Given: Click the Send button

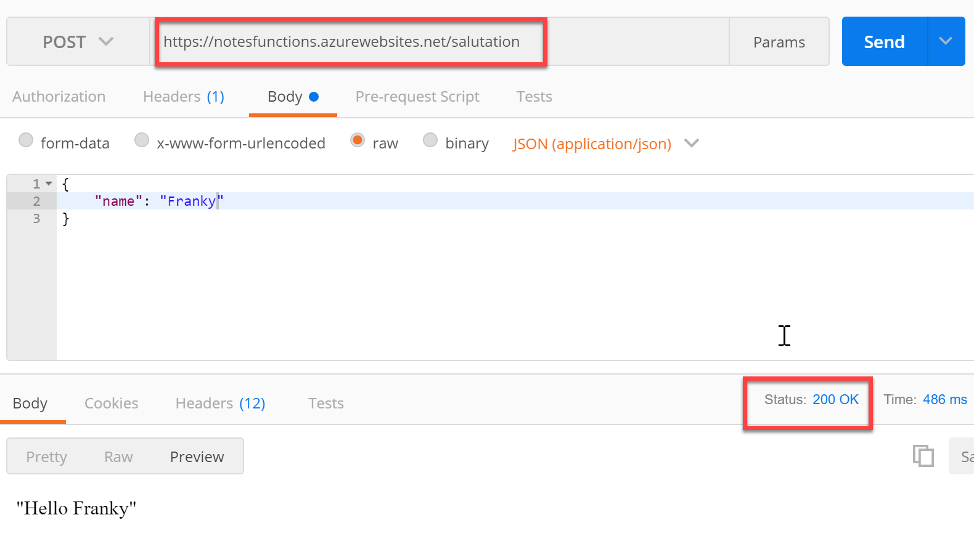Looking at the screenshot, I should point(885,41).
